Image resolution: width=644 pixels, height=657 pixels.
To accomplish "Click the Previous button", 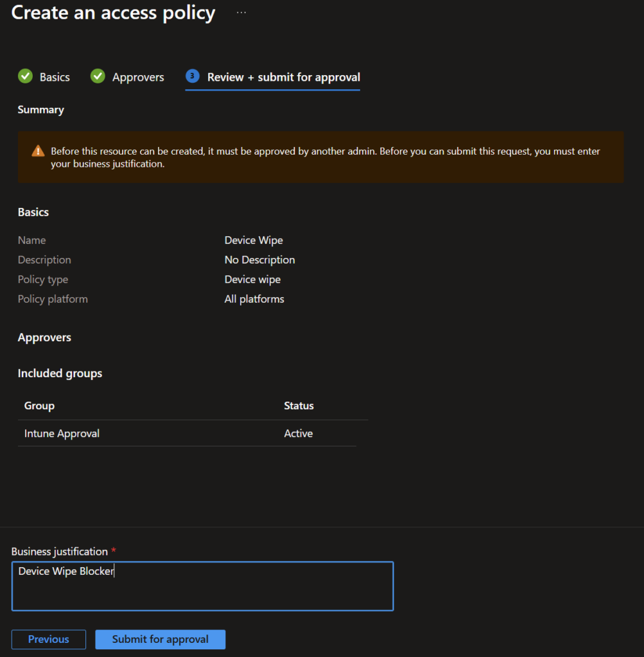I will [x=49, y=639].
